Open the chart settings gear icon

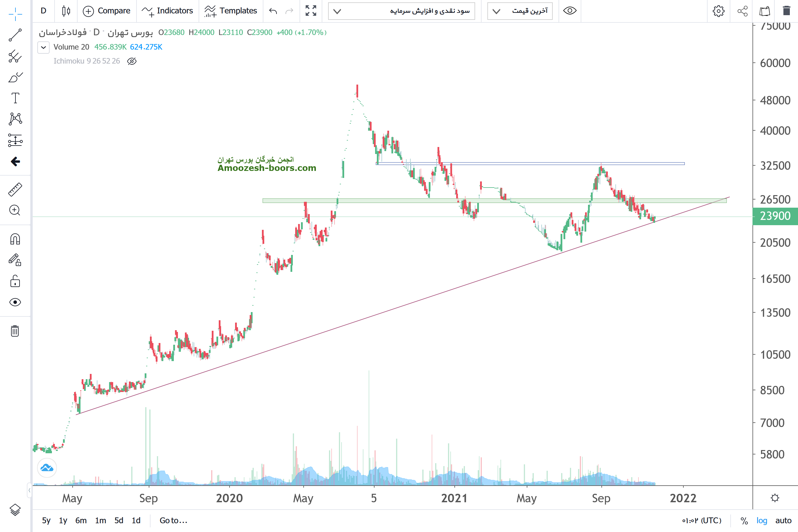[718, 11]
